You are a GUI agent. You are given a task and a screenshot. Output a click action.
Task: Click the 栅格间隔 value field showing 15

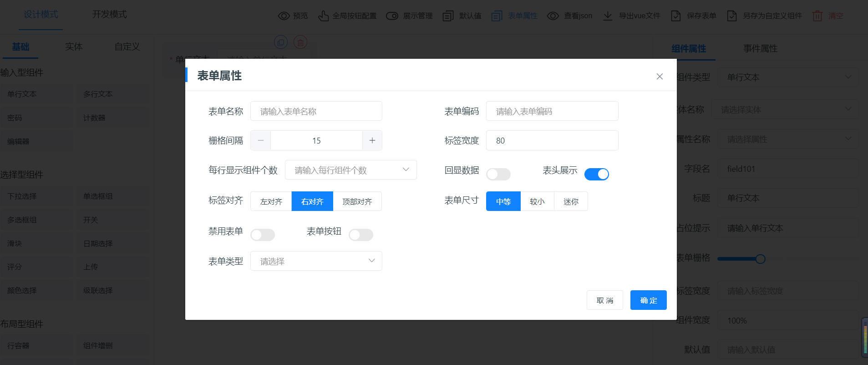(x=316, y=140)
